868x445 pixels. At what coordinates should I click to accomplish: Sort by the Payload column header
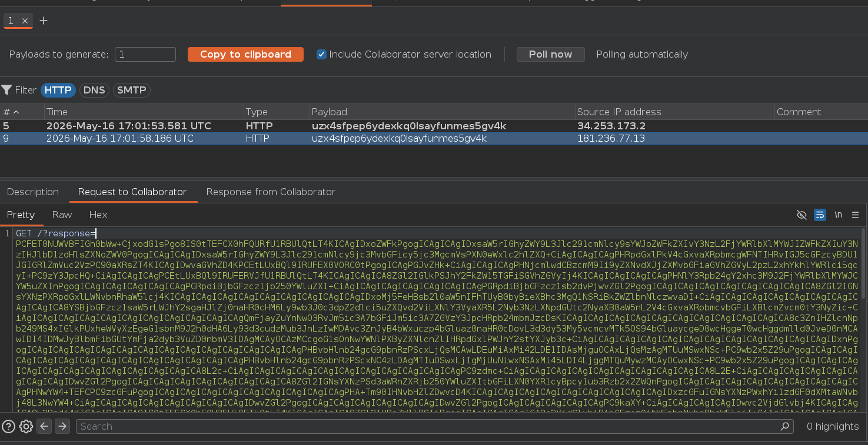[x=442, y=112]
